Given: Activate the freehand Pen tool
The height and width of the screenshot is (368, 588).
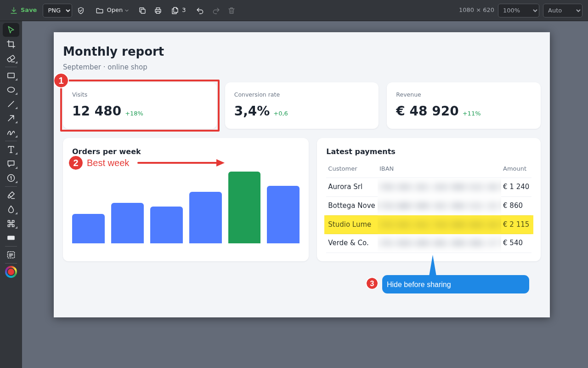Looking at the screenshot, I should (11, 132).
